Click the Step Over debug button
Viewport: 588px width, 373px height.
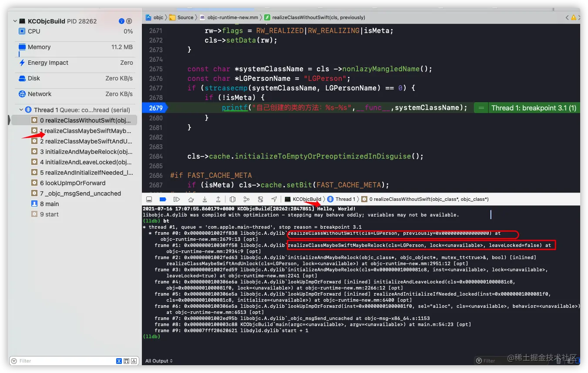(191, 199)
